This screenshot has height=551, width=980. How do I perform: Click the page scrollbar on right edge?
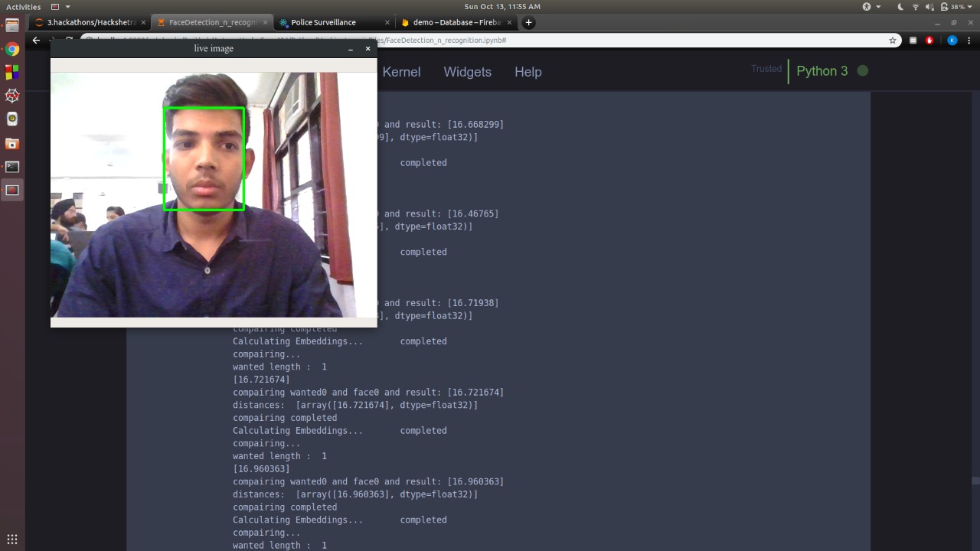coord(975,481)
